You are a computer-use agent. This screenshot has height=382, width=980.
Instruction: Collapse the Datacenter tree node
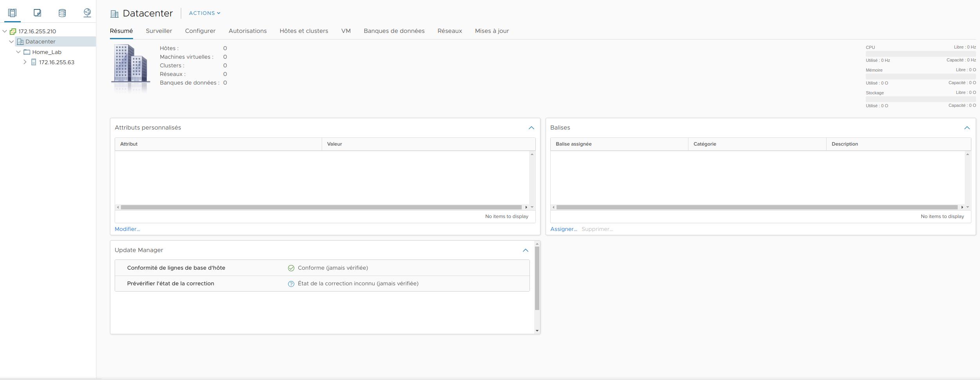point(11,41)
